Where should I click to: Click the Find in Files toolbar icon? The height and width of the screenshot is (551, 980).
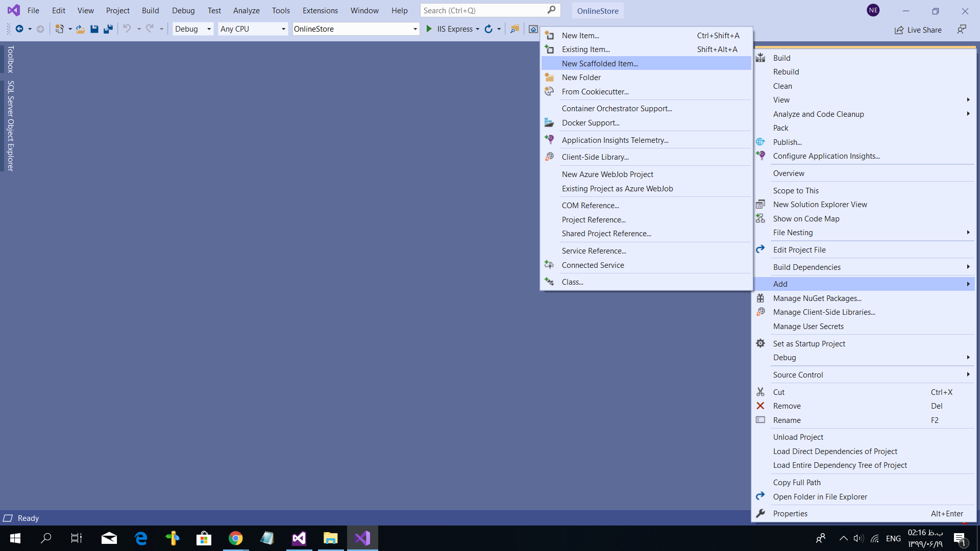(x=514, y=29)
